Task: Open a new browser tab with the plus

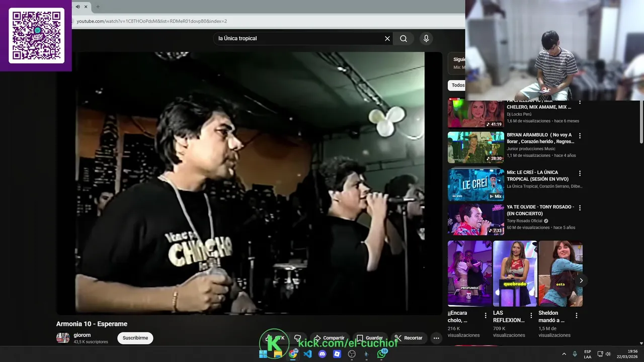Action: (98, 7)
